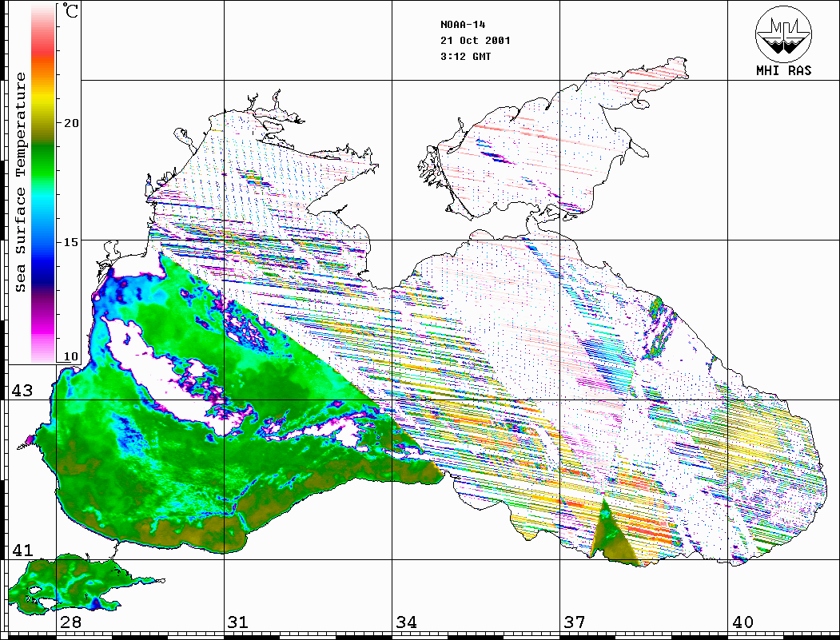Click the MHI RAS logo emblem

click(783, 34)
